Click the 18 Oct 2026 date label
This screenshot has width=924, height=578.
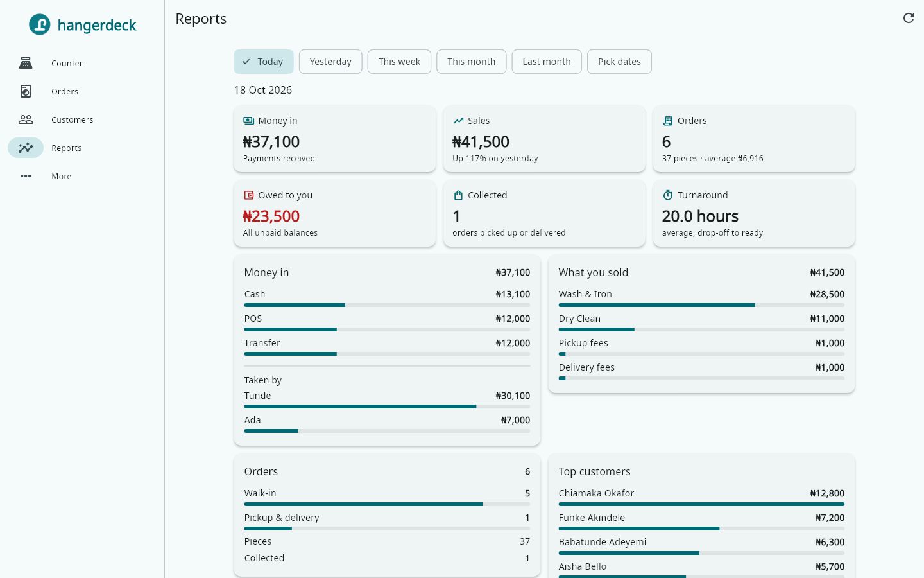[263, 90]
